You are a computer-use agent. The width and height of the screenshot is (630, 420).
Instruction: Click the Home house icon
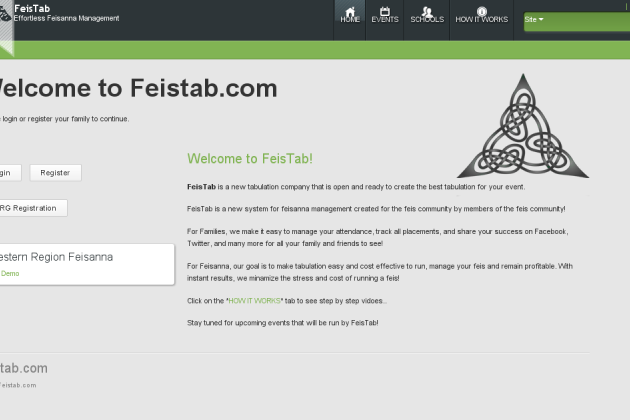(350, 11)
